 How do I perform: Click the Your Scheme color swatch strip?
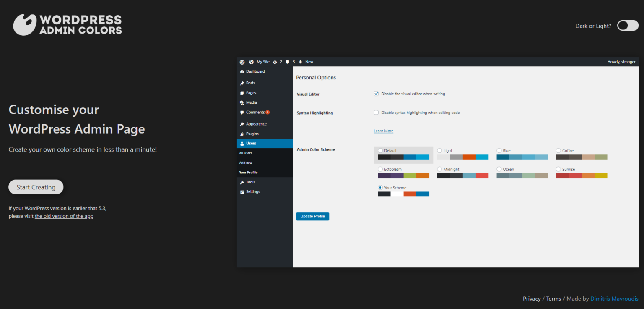click(403, 194)
